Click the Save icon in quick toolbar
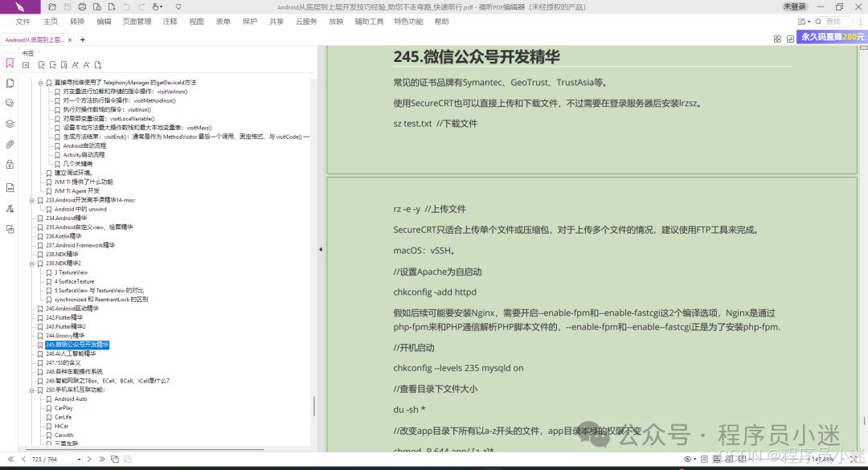The height and width of the screenshot is (470, 868). click(x=67, y=7)
